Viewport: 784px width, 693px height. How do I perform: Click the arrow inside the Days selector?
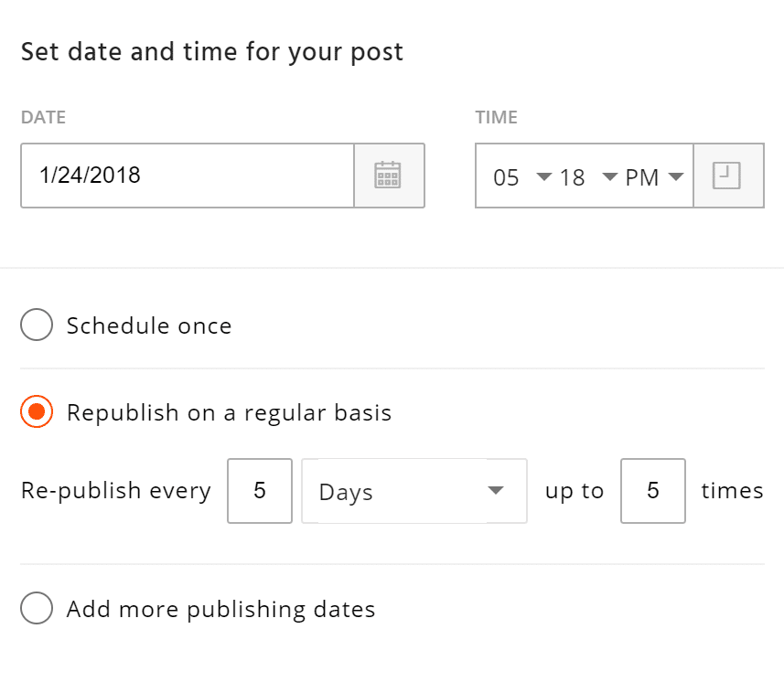[x=496, y=490]
